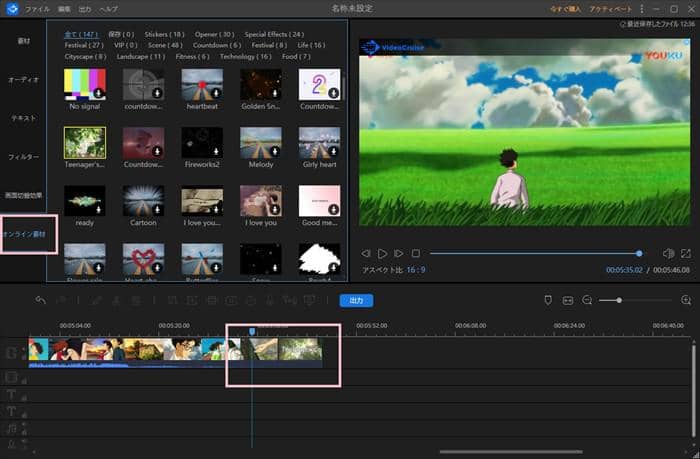700x459 pixels.
Task: Select the Food (7) category
Action: [x=296, y=57]
